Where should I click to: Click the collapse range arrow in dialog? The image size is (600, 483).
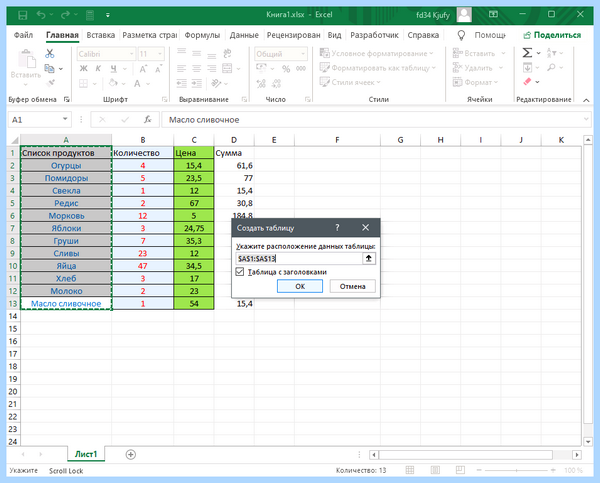[368, 258]
